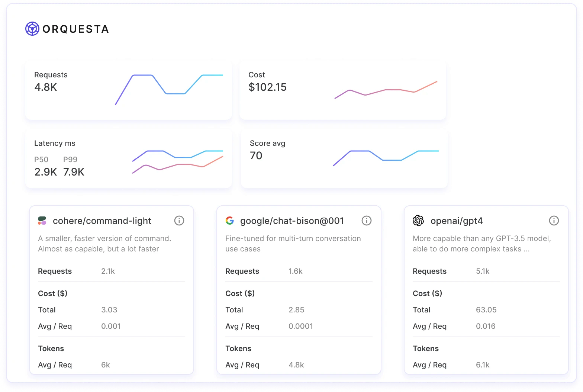Click the Cost trend sparkline chart
Viewport: 583px width, 392px height.
pos(386,90)
